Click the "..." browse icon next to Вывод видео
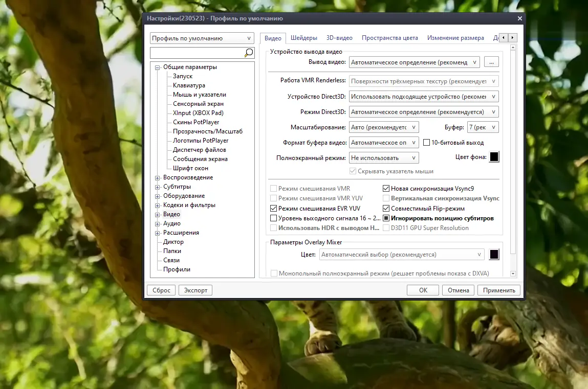 click(x=491, y=61)
